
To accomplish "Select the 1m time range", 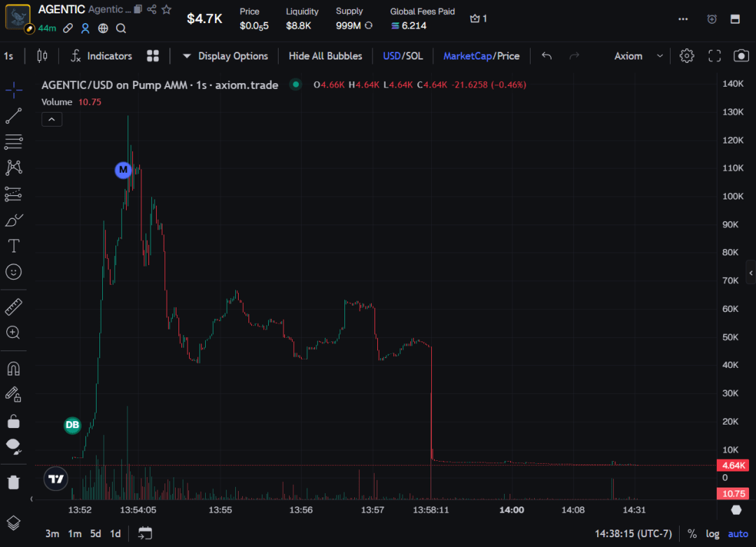I will [x=75, y=534].
